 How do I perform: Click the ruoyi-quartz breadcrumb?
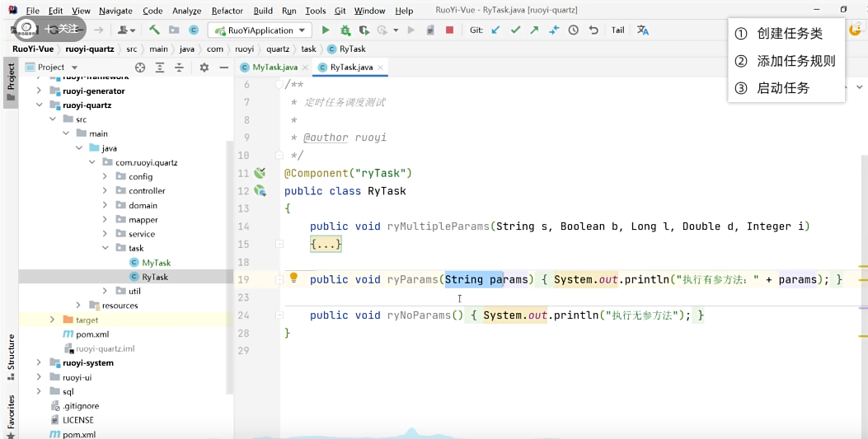(x=90, y=49)
